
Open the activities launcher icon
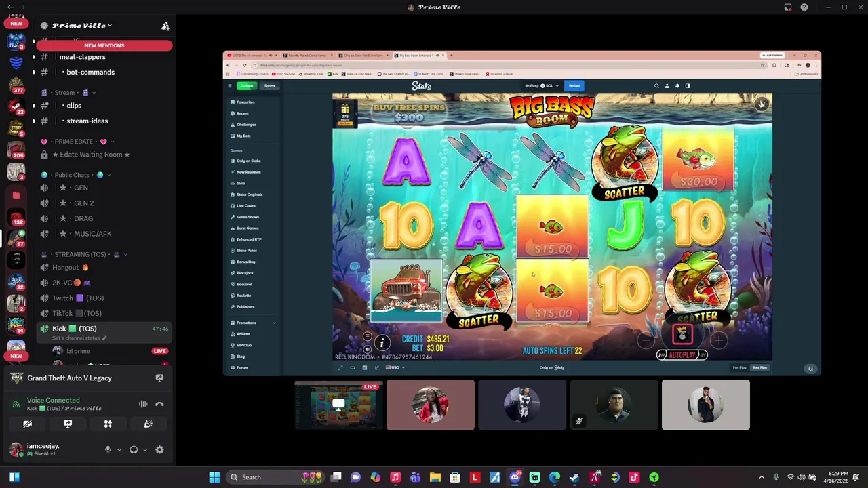tap(108, 424)
